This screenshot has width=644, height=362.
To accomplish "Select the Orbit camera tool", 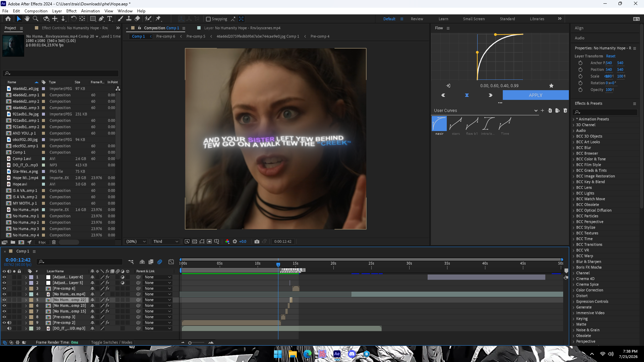I will tap(46, 19).
